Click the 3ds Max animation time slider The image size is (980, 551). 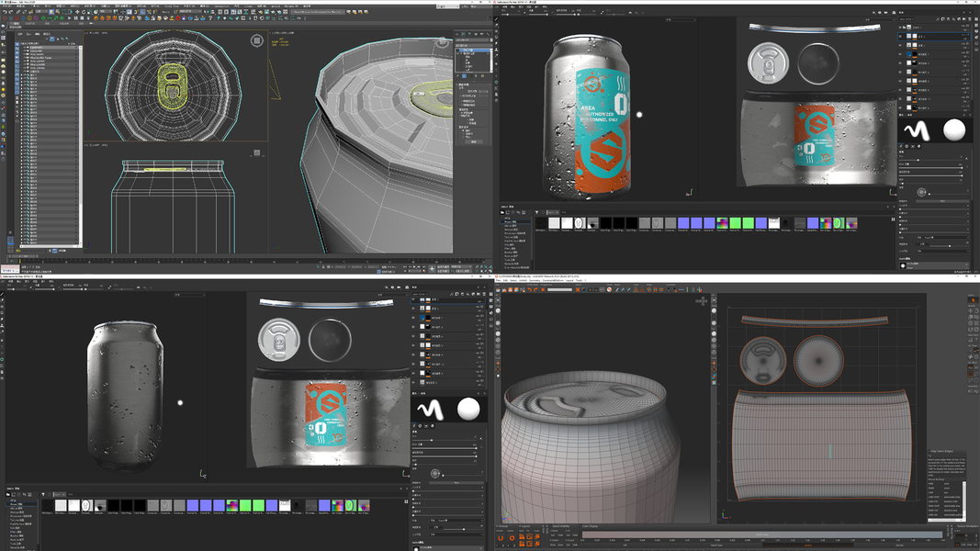pos(23,256)
